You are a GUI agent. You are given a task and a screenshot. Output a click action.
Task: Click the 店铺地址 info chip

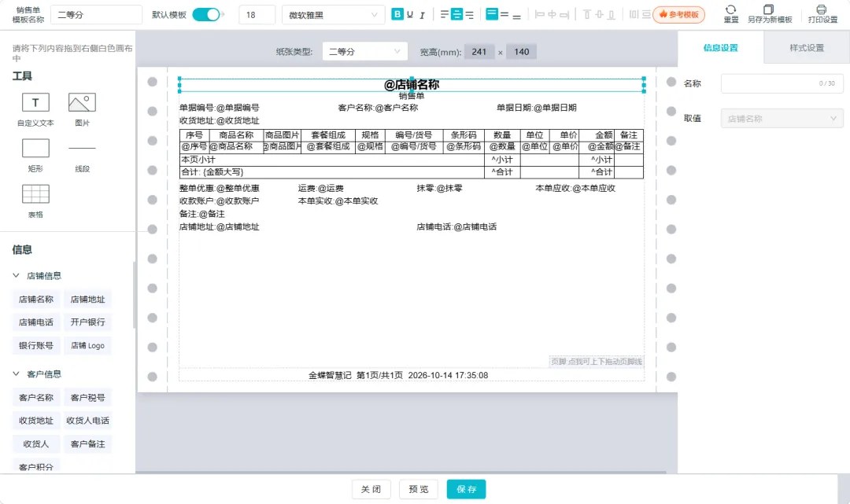[88, 299]
